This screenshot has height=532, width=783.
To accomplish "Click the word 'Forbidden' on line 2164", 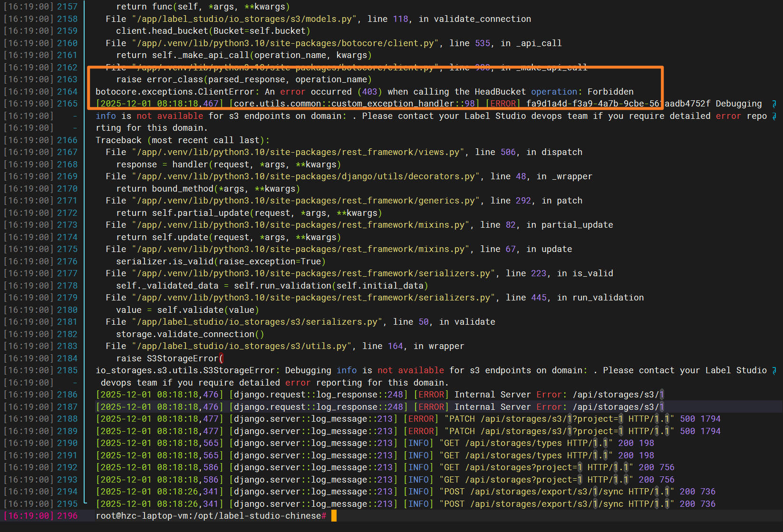I will pos(610,92).
